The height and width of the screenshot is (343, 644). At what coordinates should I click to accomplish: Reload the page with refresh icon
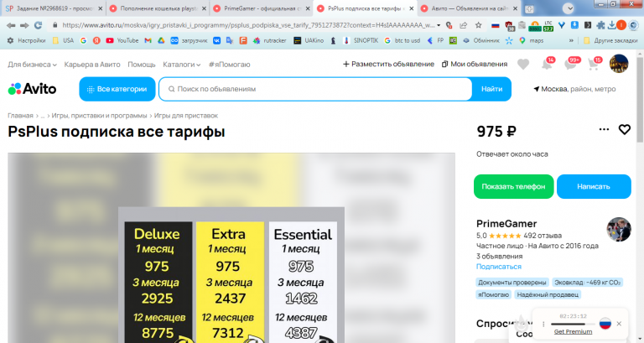(39, 25)
